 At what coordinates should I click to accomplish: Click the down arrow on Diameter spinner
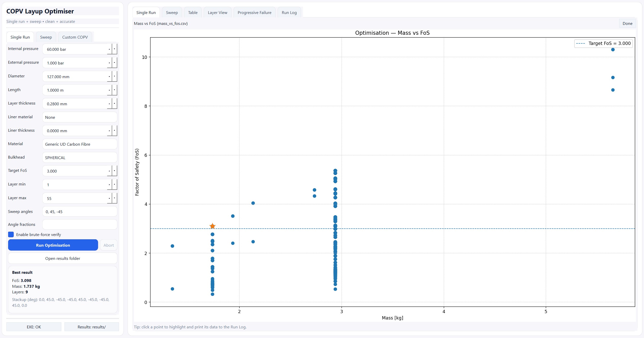pos(114,76)
